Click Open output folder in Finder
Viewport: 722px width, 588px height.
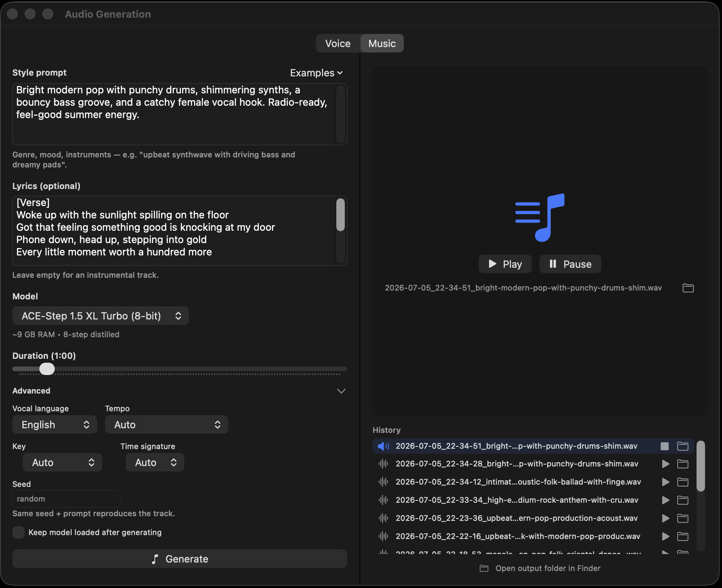[540, 568]
